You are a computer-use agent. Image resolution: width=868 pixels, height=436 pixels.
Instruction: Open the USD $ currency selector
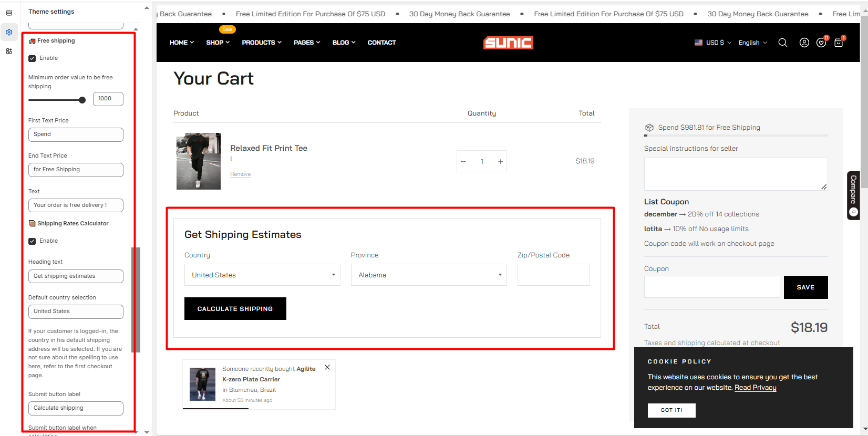(712, 43)
